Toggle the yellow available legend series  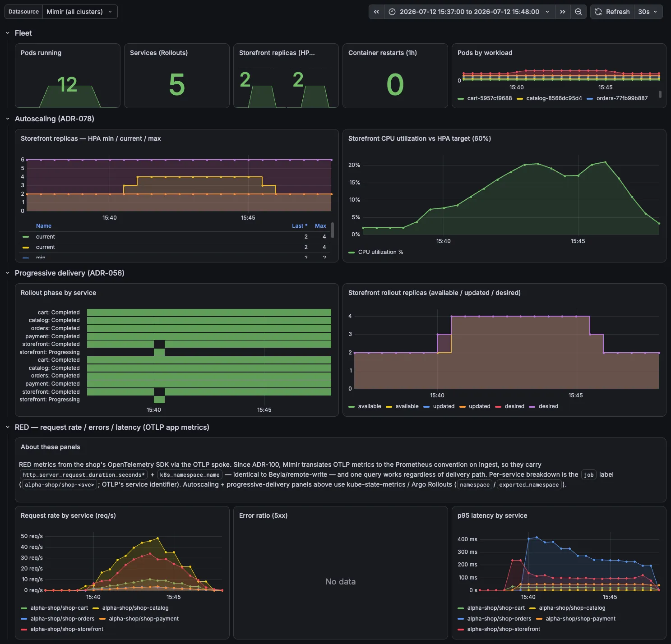tap(407, 406)
